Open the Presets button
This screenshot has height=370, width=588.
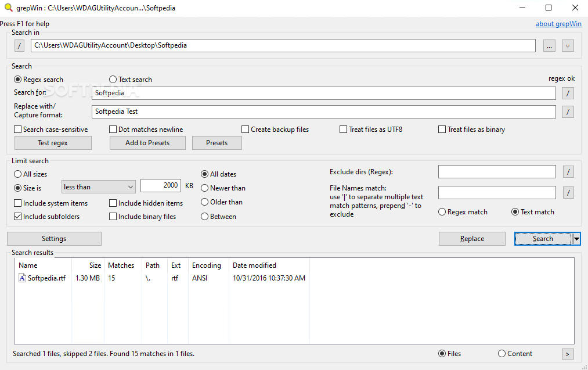pyautogui.click(x=217, y=143)
